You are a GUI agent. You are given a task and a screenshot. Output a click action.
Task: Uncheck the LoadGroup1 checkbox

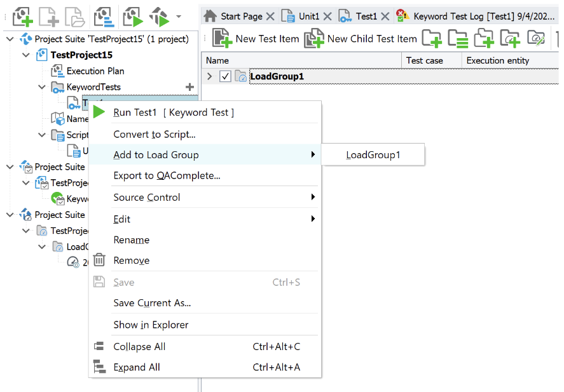pos(225,77)
